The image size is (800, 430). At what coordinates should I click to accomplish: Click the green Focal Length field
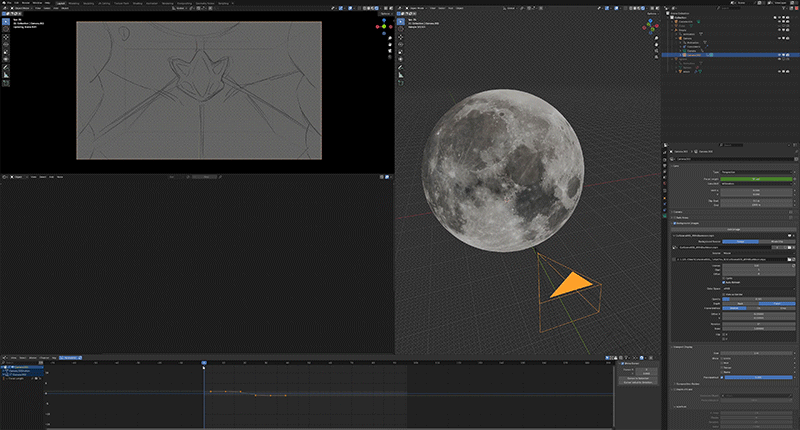pos(757,179)
